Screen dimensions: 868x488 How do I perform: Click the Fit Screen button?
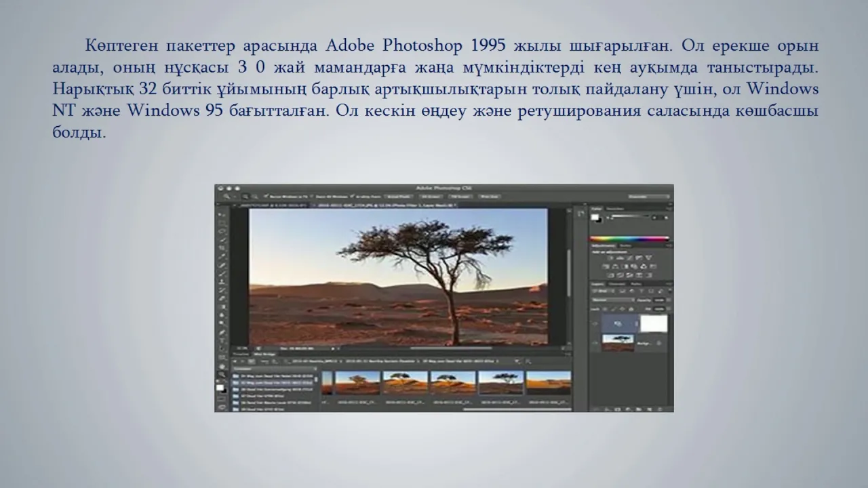pos(431,197)
